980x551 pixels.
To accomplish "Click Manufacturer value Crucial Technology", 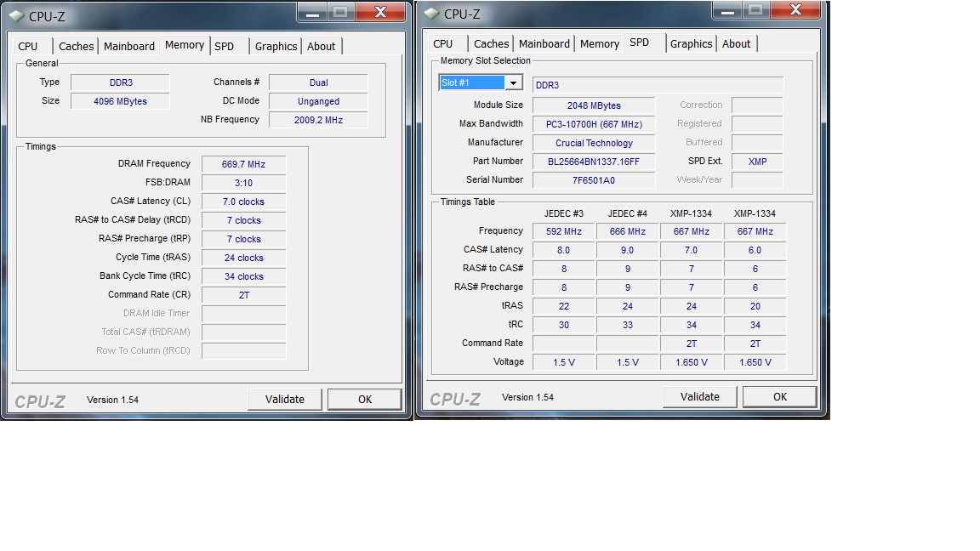I will pos(594,143).
